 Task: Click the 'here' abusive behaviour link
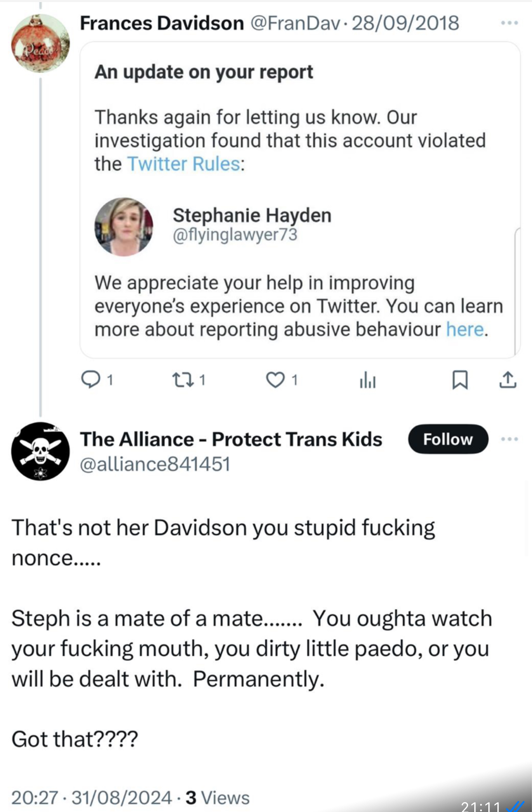click(464, 329)
